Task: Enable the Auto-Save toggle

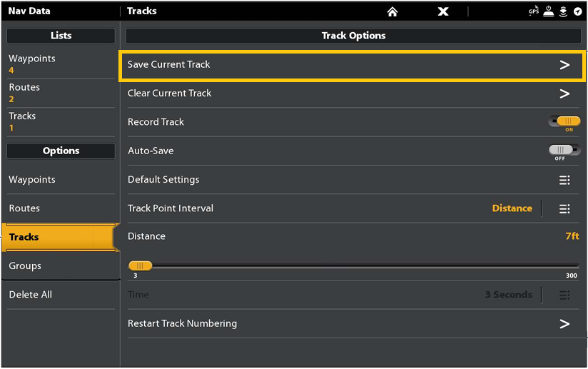Action: (564, 151)
